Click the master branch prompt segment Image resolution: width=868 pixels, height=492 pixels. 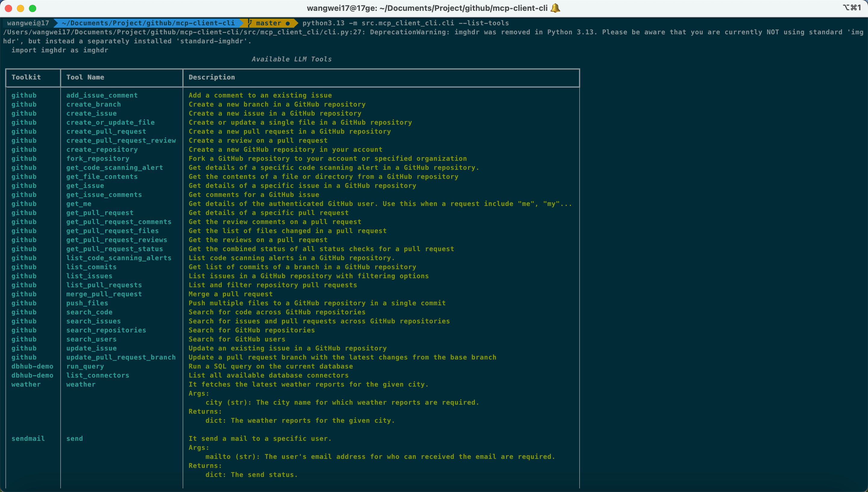tap(269, 23)
